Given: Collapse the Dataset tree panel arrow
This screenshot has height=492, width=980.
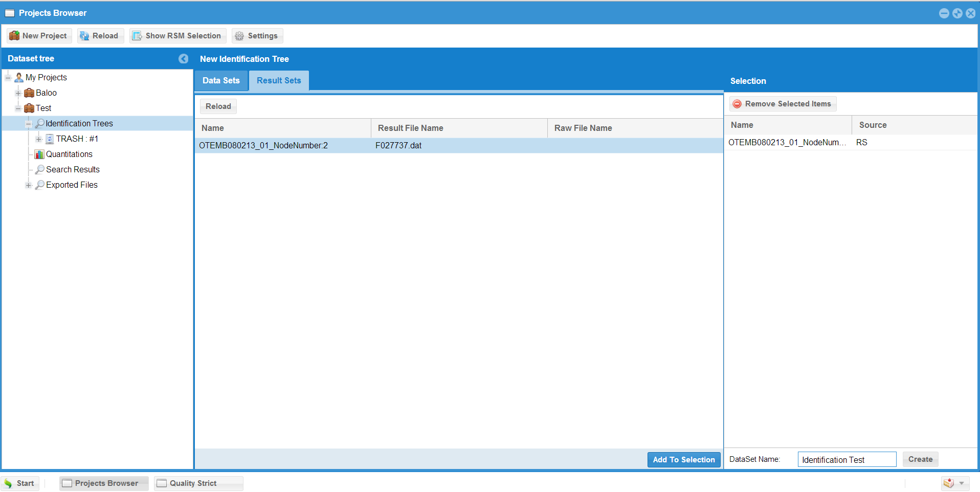Looking at the screenshot, I should point(183,59).
